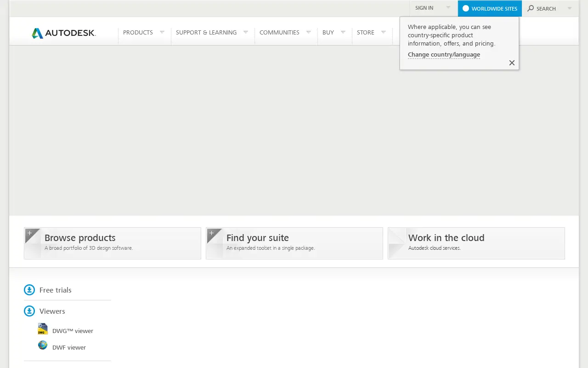This screenshot has width=588, height=368.
Task: Click the Viewers download icon
Action: [29, 311]
